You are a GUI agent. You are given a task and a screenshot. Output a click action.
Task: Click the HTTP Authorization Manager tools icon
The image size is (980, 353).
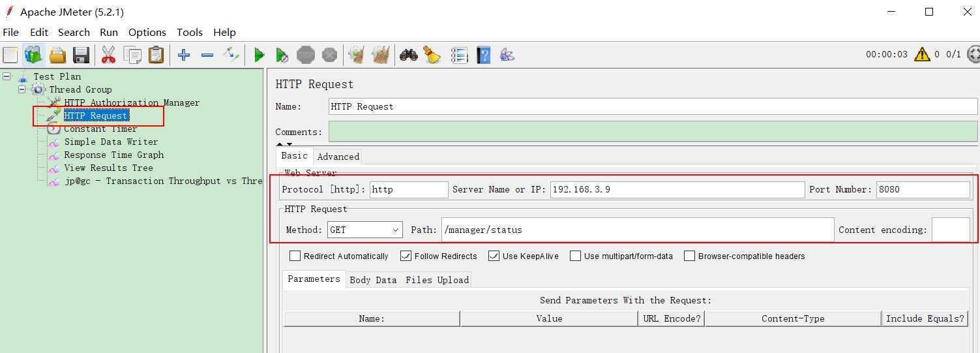54,102
